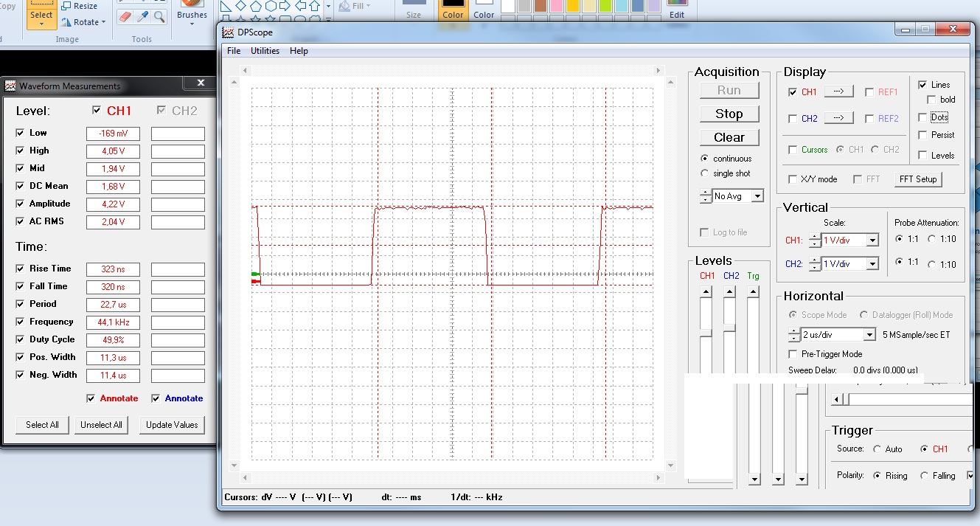
Task: Enable the Dots display option
Action: pyautogui.click(x=922, y=117)
